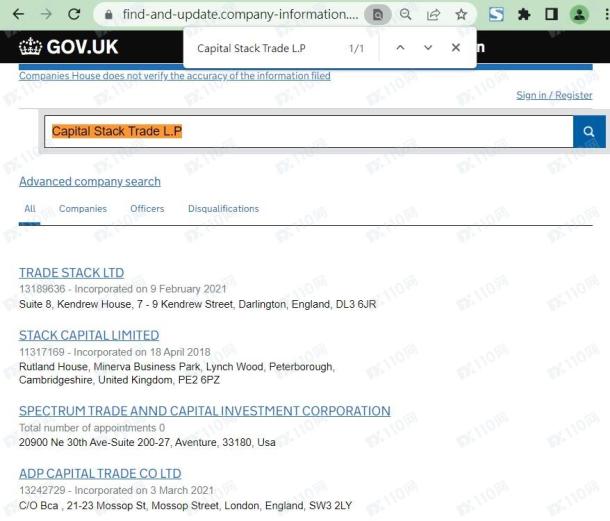Viewport: 610px width, 521px height.
Task: Open TRADE STACK LTD result
Action: pyautogui.click(x=72, y=273)
